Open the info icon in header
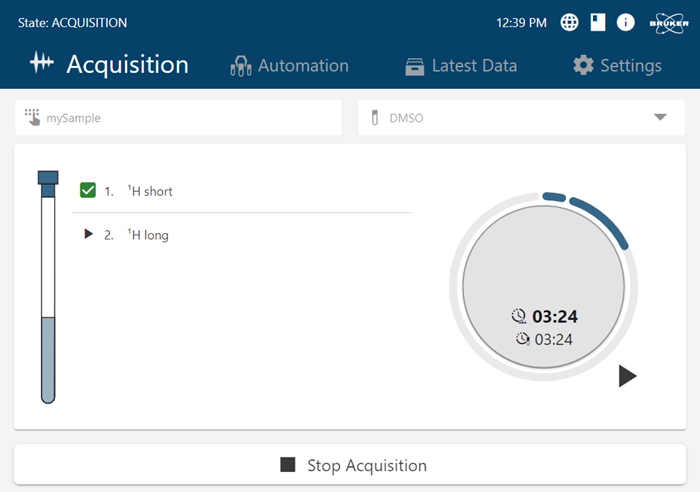Image resolution: width=700 pixels, height=492 pixels. (626, 22)
